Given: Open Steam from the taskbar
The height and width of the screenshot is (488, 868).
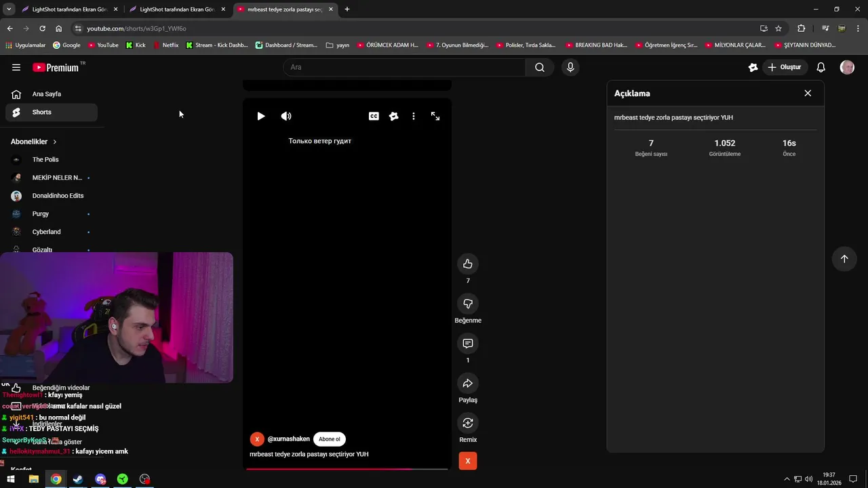Looking at the screenshot, I should pos(78,479).
